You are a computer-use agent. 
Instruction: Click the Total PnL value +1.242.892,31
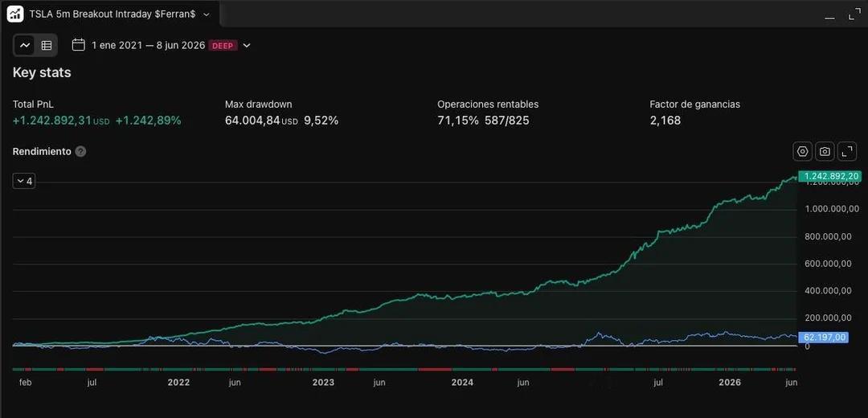(52, 120)
